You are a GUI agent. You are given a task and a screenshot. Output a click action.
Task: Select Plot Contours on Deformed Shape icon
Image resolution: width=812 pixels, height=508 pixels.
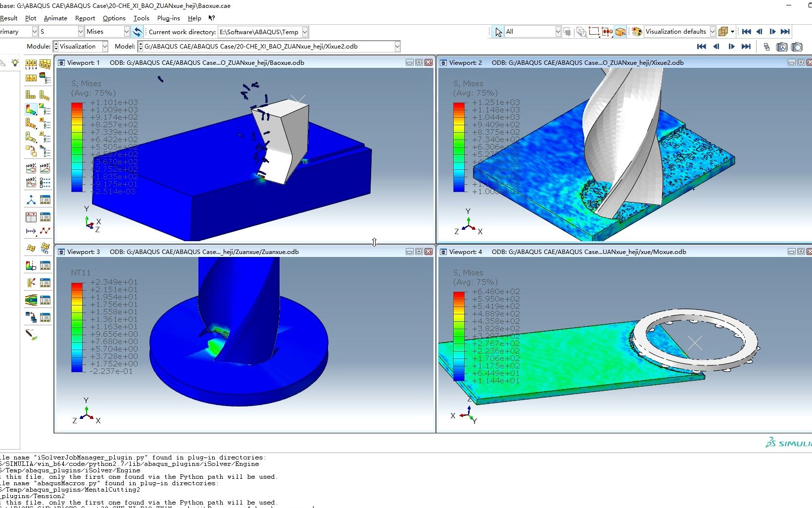[x=31, y=109]
